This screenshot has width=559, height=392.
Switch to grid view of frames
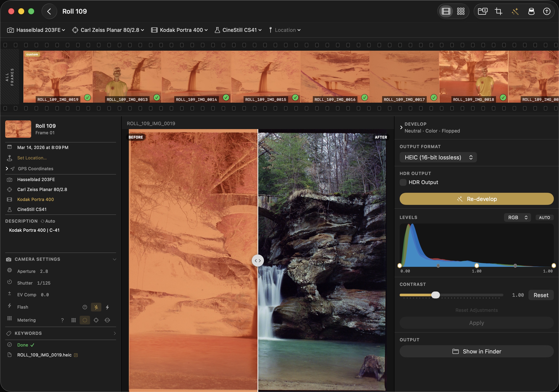point(461,11)
